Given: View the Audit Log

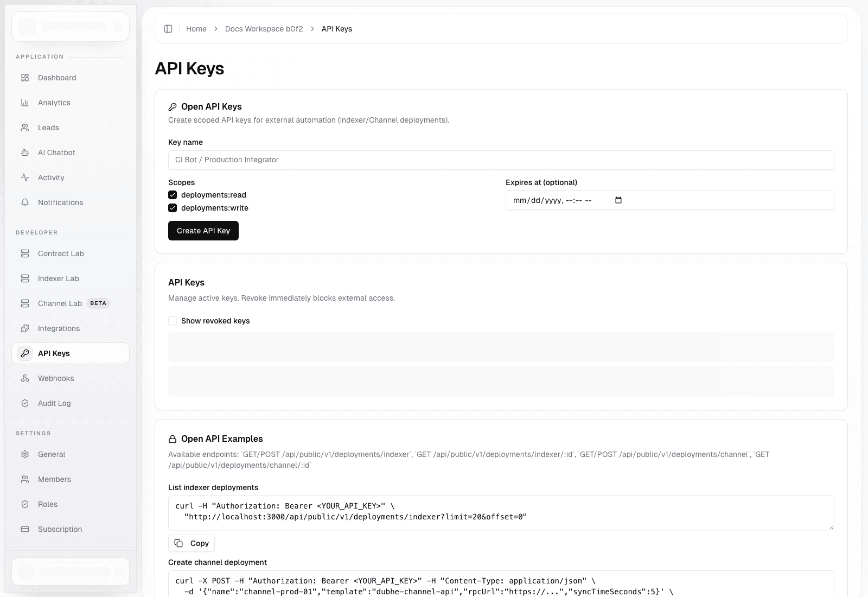Looking at the screenshot, I should 54,403.
